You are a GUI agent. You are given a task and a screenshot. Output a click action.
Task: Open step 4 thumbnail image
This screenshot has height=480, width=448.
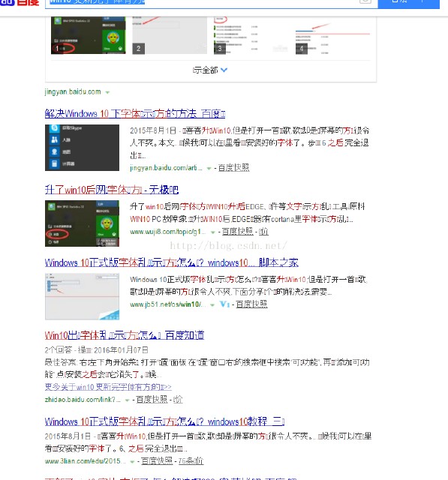[332, 35]
